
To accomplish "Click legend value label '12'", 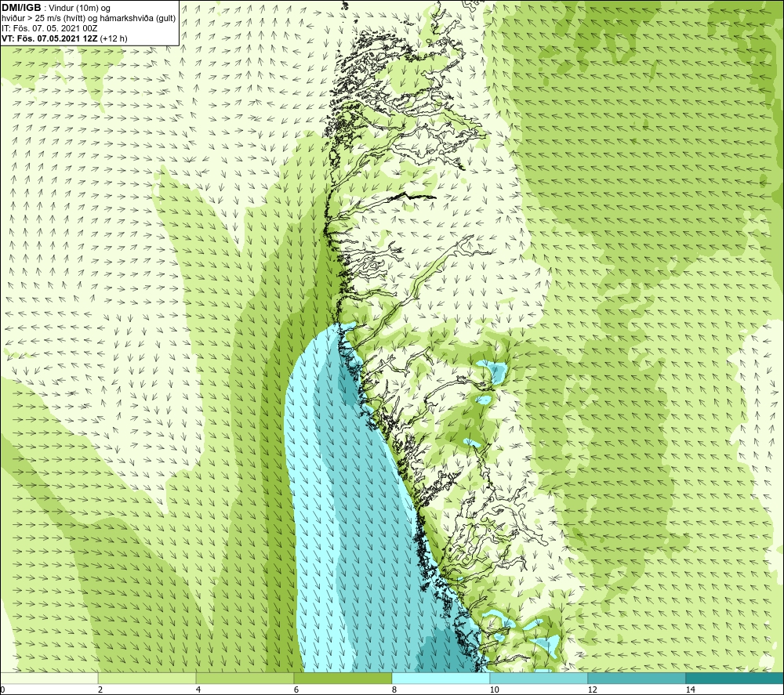I will click(592, 690).
